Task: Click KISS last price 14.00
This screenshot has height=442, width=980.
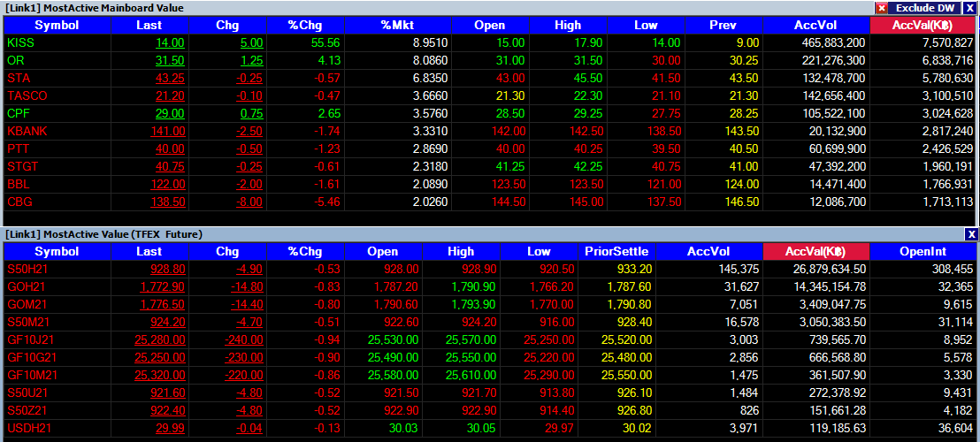Action: [170, 43]
